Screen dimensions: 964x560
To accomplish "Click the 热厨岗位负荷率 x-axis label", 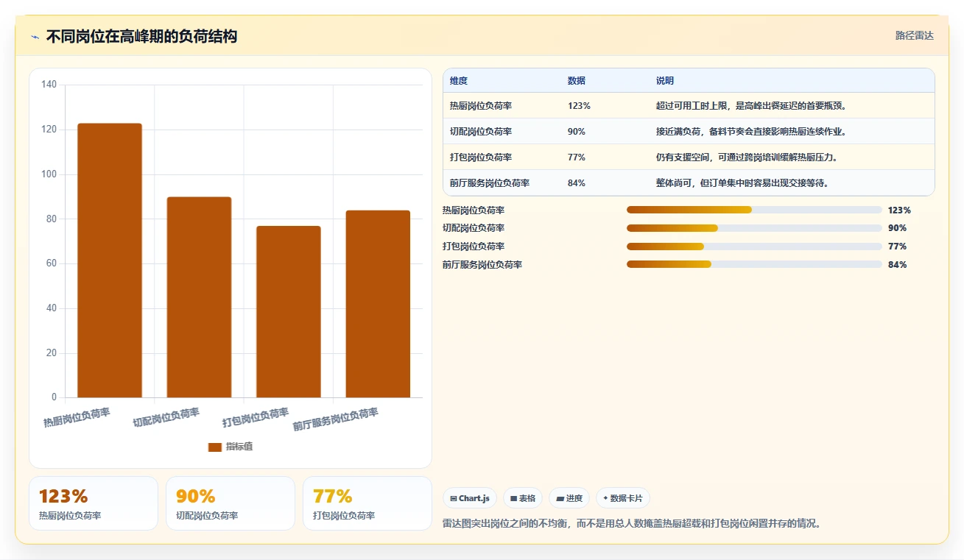I will 77,417.
